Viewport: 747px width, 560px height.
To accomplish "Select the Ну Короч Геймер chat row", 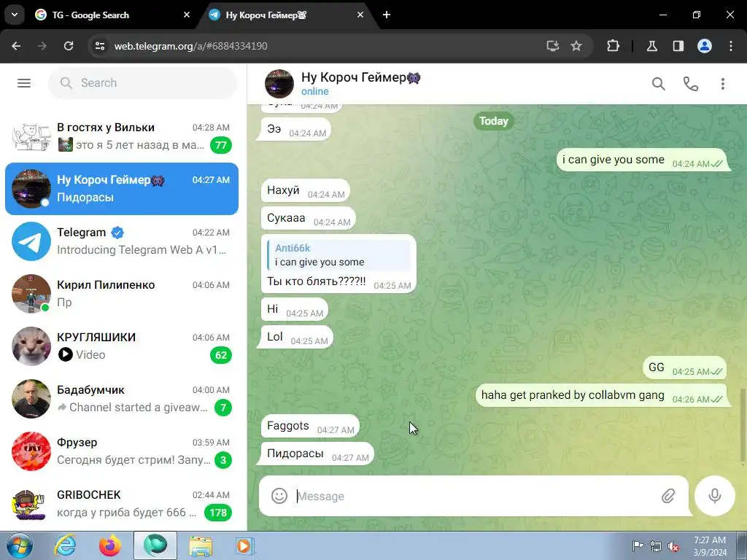I will [122, 189].
